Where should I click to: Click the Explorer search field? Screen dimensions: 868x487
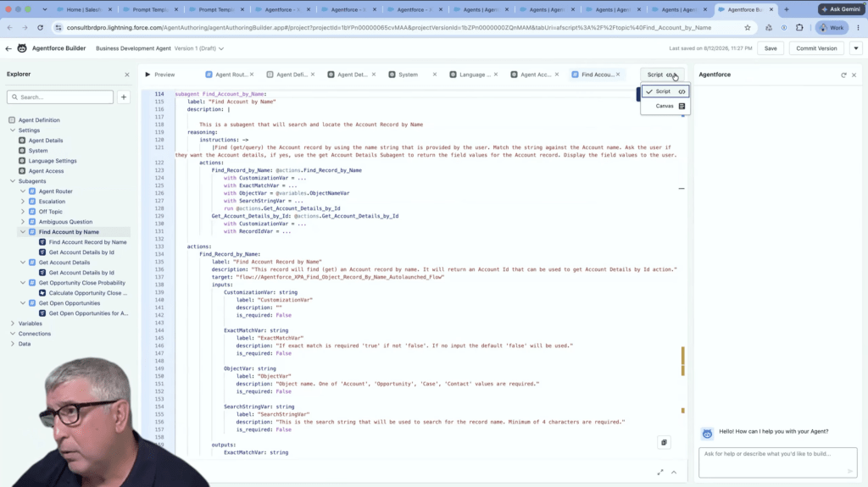60,97
